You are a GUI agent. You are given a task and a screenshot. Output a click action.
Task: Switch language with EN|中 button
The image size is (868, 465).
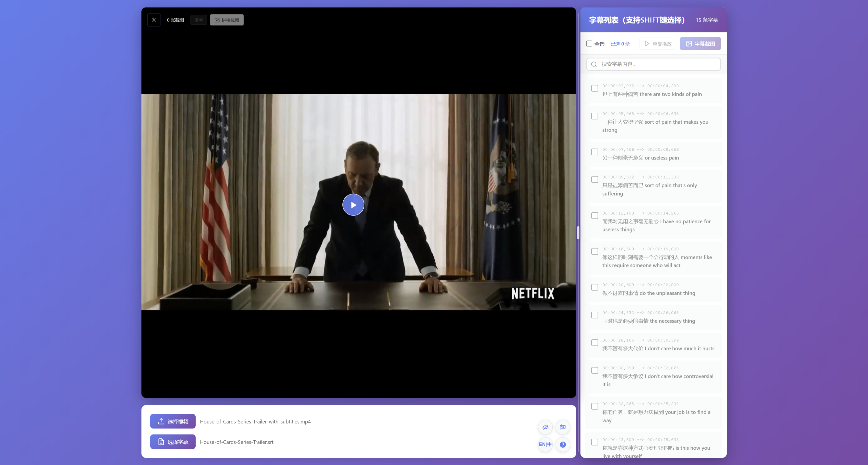pos(545,445)
